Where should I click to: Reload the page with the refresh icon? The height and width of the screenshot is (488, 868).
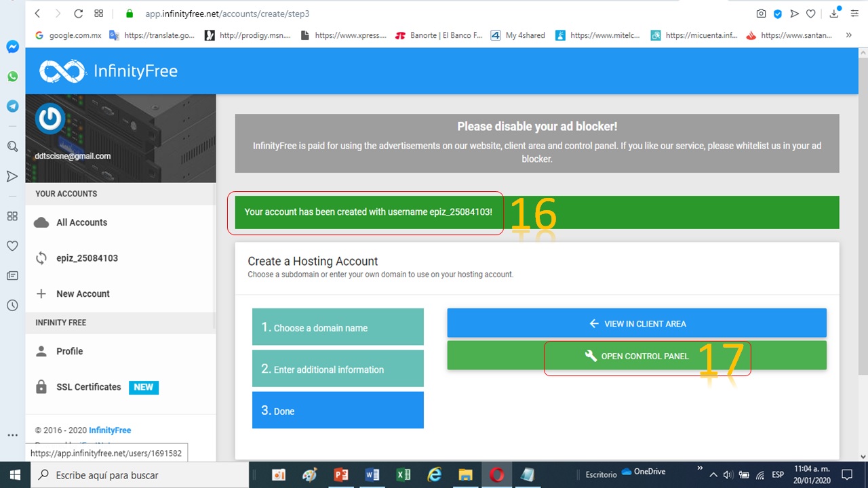pos(78,14)
